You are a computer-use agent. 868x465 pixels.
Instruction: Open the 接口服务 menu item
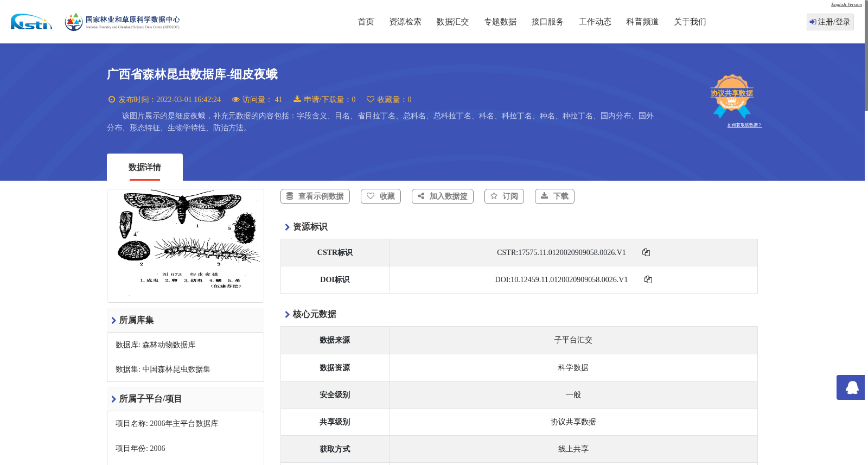(547, 22)
